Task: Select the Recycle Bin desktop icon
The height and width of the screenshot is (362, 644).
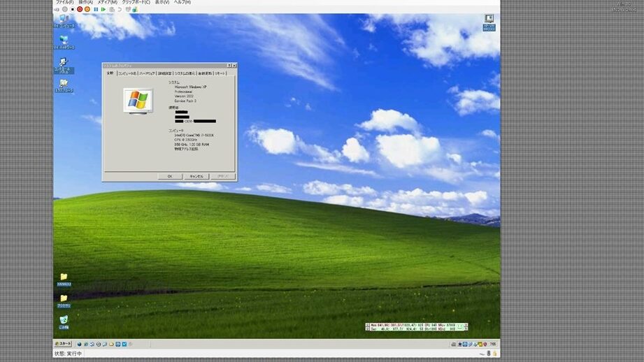Action: [64, 322]
